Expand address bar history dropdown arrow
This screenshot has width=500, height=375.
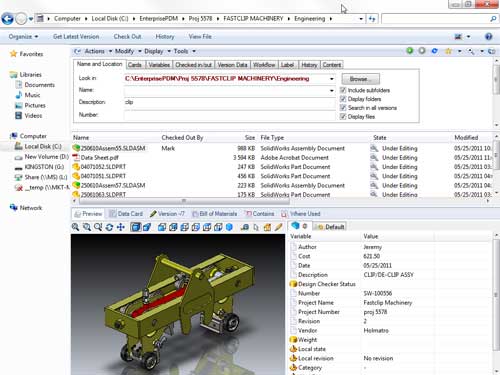(361, 19)
